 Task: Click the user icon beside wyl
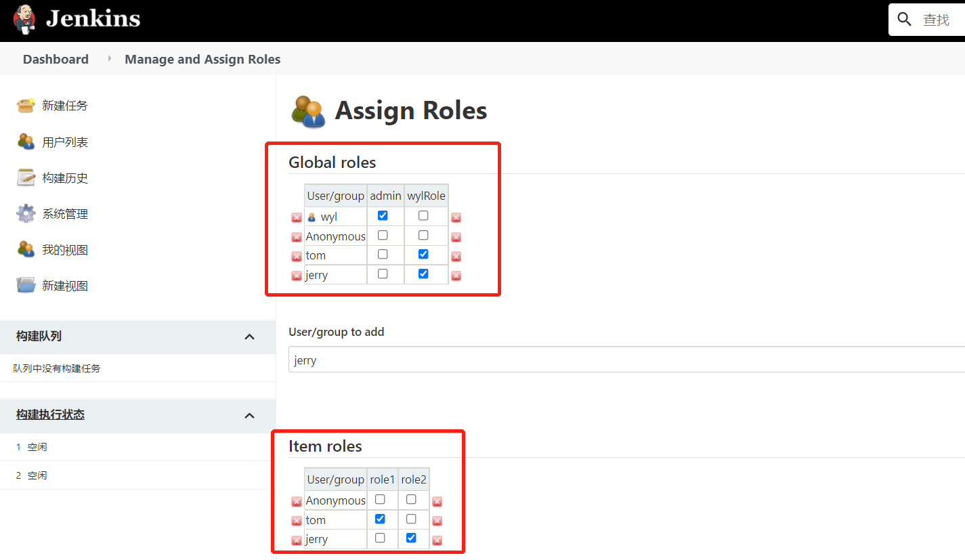tap(312, 217)
